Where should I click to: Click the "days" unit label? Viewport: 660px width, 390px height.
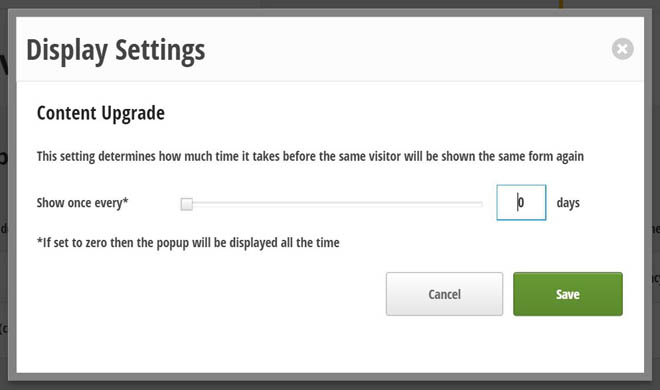click(568, 203)
